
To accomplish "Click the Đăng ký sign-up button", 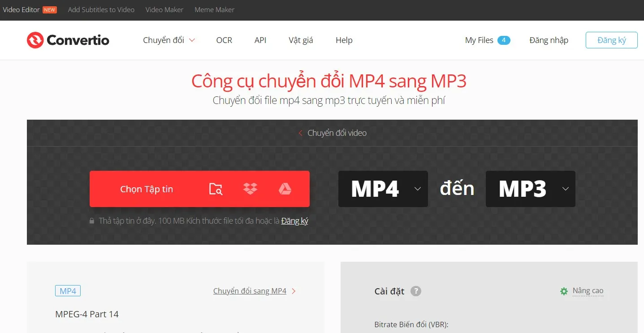I will coord(612,40).
